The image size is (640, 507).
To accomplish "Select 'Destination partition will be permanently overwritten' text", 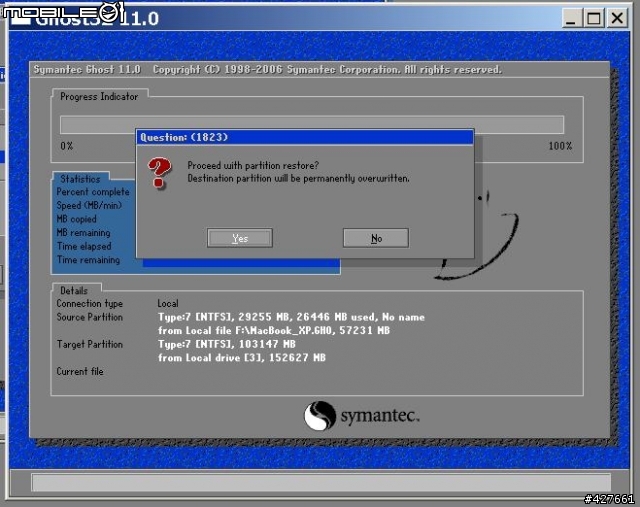I will (x=298, y=178).
